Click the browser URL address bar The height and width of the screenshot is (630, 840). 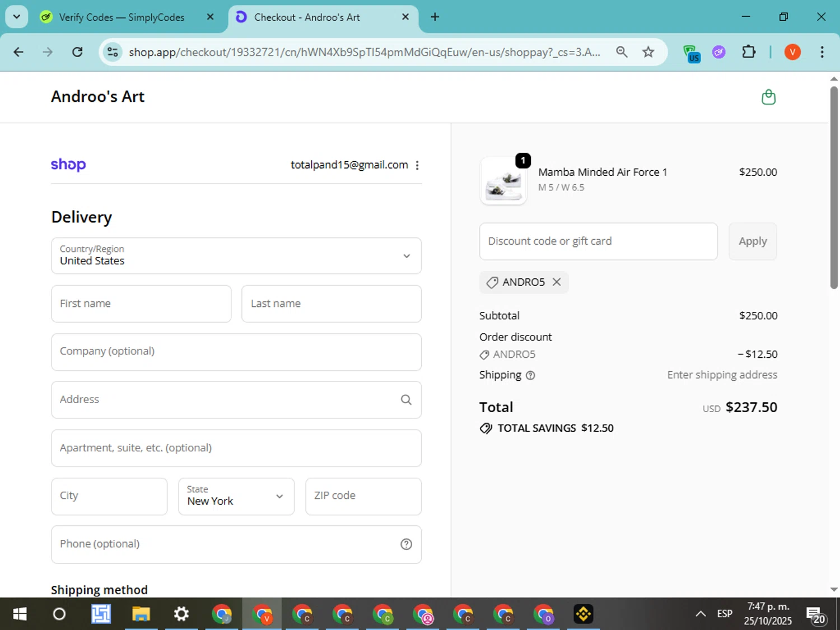[x=364, y=52]
